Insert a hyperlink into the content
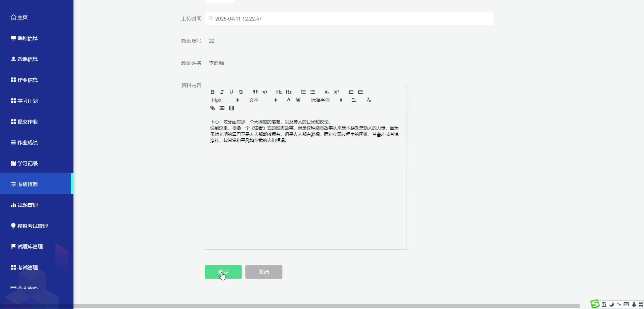The width and height of the screenshot is (644, 309). click(212, 108)
